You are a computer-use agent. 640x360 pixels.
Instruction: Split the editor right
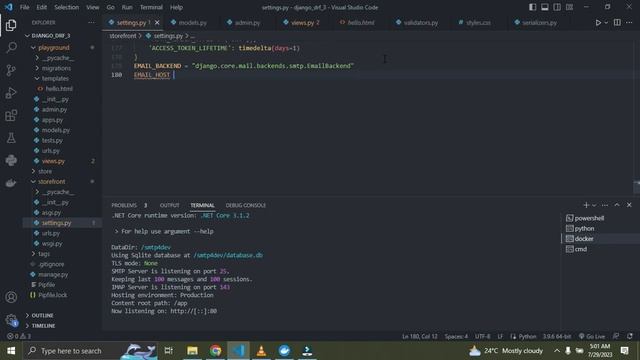pos(617,22)
